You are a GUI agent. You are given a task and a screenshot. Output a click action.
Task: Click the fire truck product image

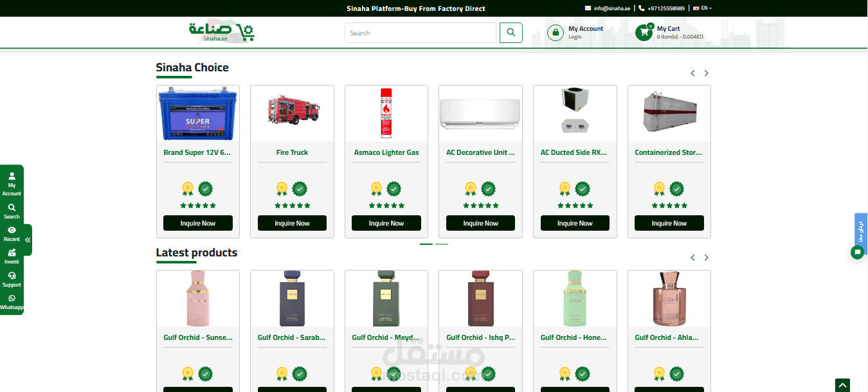(x=293, y=109)
